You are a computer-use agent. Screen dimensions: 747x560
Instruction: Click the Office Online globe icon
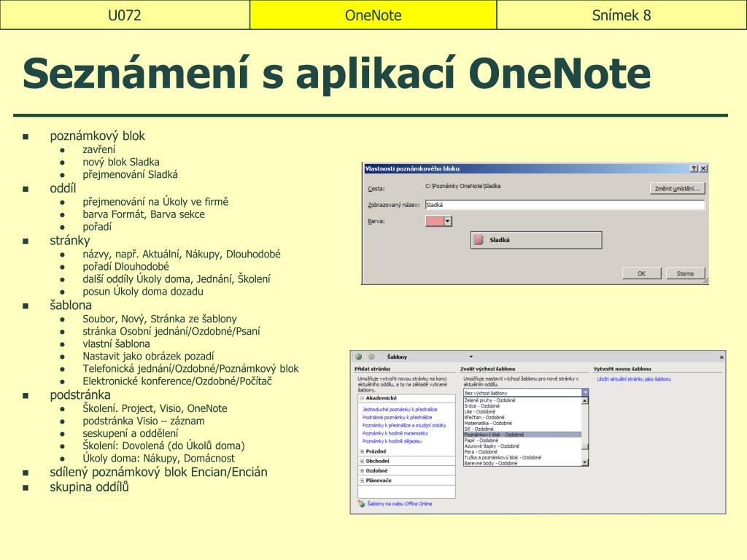tap(362, 504)
